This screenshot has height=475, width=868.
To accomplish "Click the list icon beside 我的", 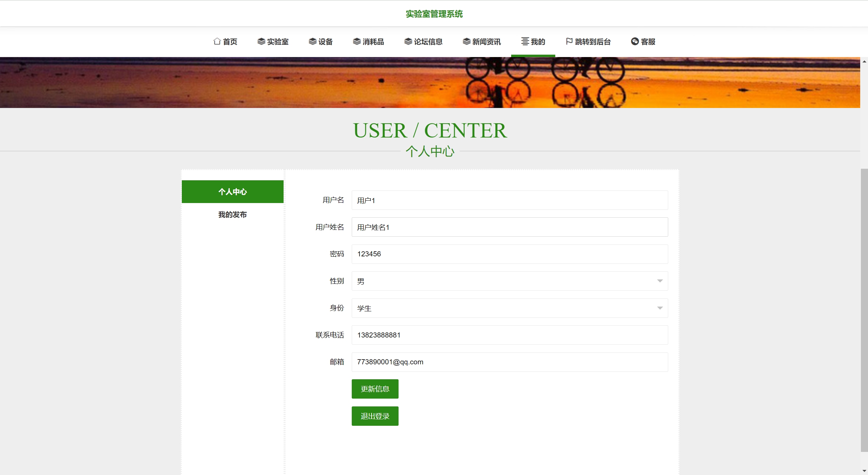I will pos(525,41).
